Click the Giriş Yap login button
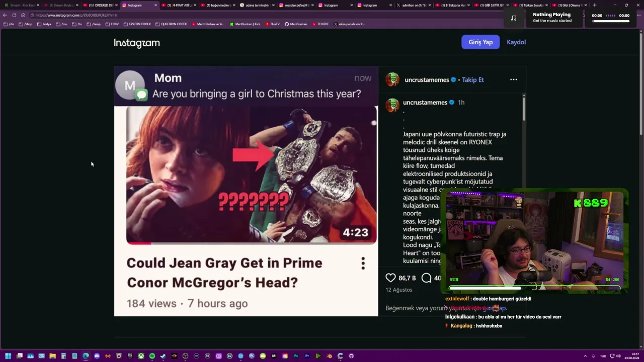This screenshot has width=644, height=362. click(x=480, y=42)
